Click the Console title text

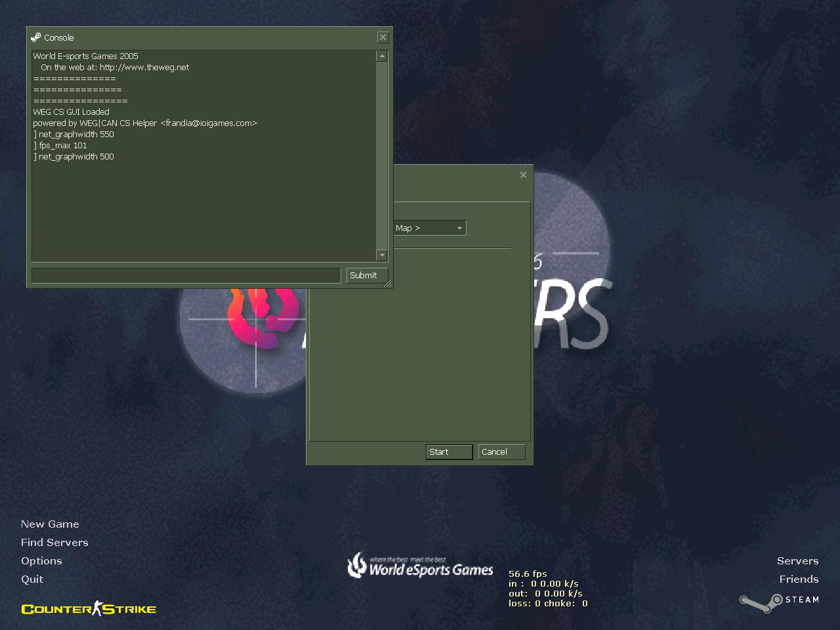click(x=59, y=38)
